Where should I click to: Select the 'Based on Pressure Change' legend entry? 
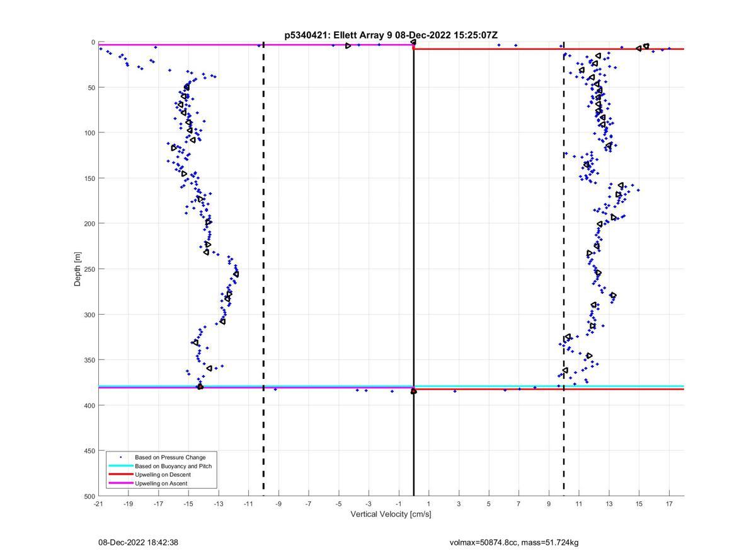pos(170,457)
